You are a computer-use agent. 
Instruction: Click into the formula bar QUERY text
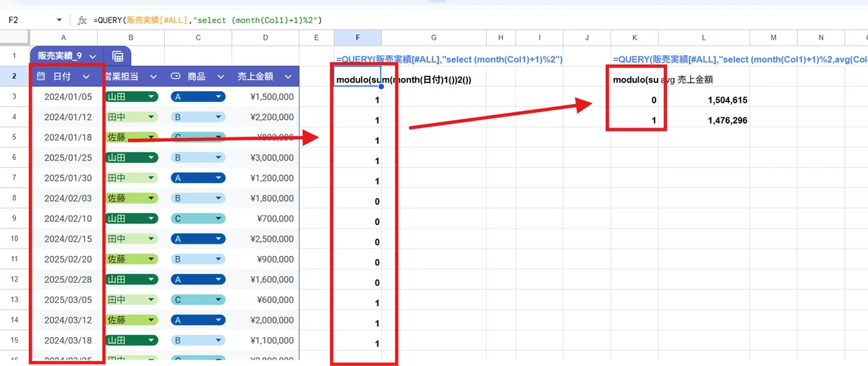pos(208,20)
